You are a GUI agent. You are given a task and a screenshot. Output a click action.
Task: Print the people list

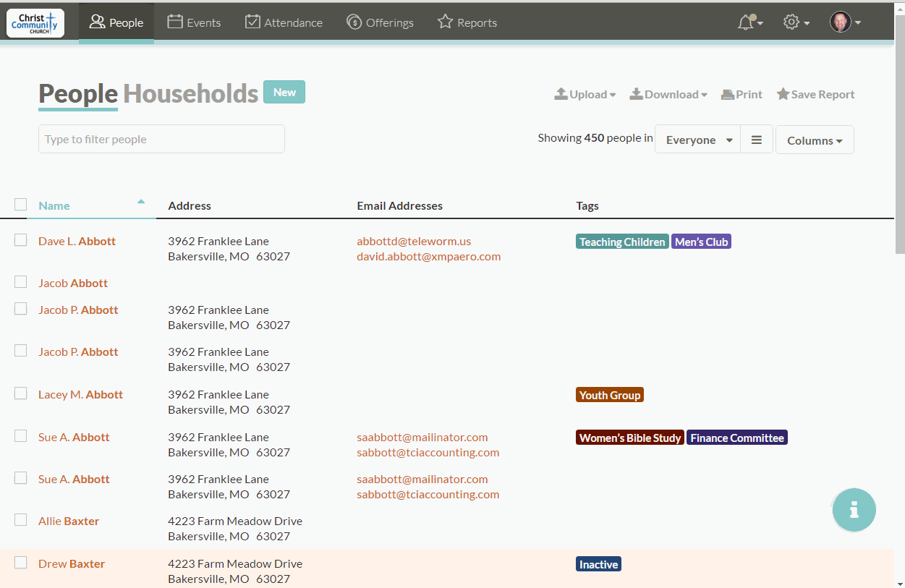coord(742,94)
